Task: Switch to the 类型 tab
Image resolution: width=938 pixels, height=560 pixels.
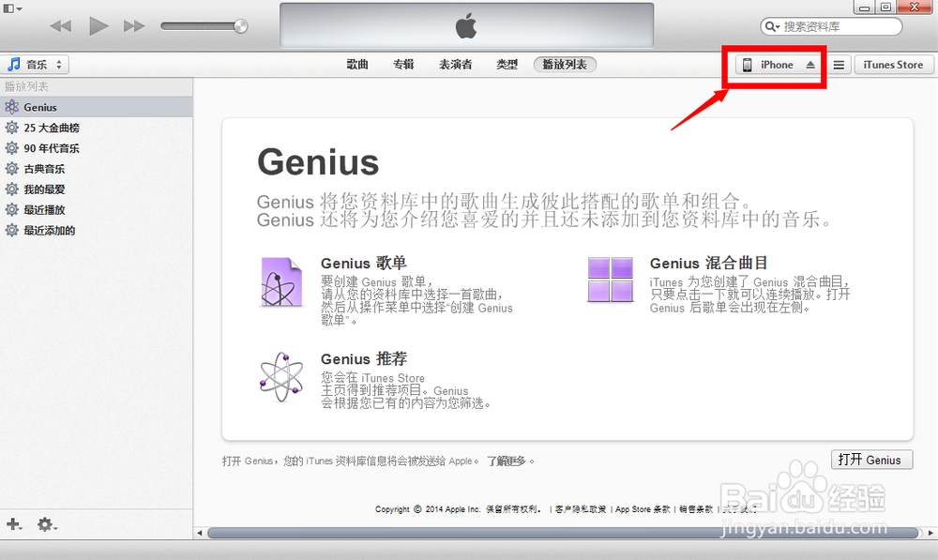Action: (507, 65)
